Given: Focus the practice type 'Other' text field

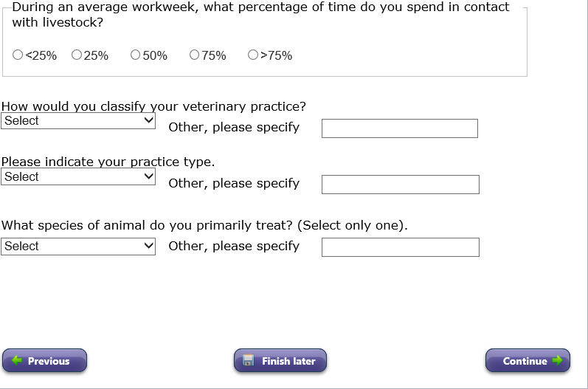Looking at the screenshot, I should click(401, 185).
